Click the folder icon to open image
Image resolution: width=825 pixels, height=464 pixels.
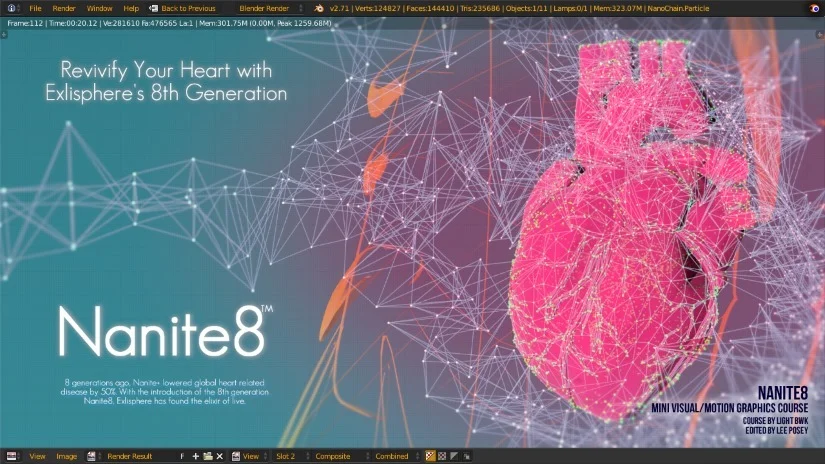coord(208,456)
